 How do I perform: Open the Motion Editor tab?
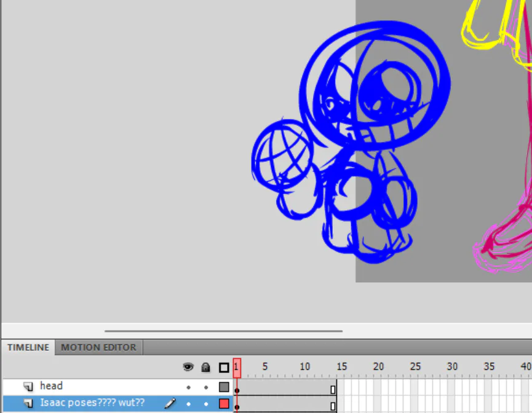(98, 348)
